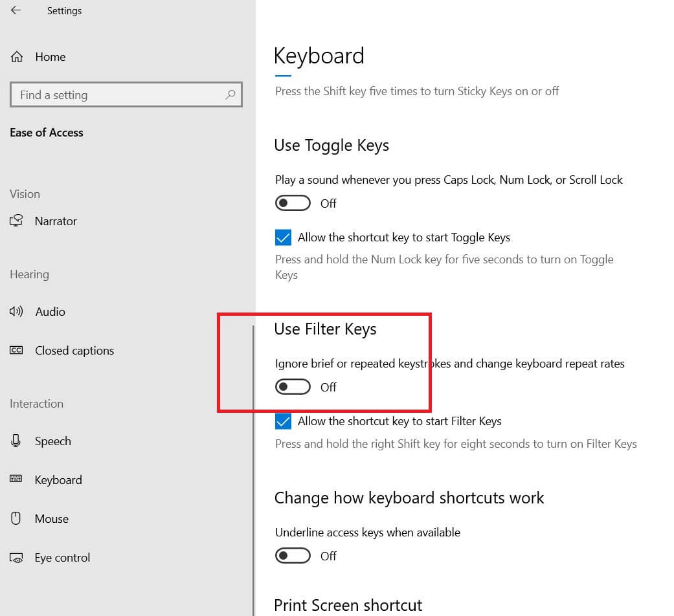Click the back arrow at top left
The image size is (674, 616).
point(15,10)
